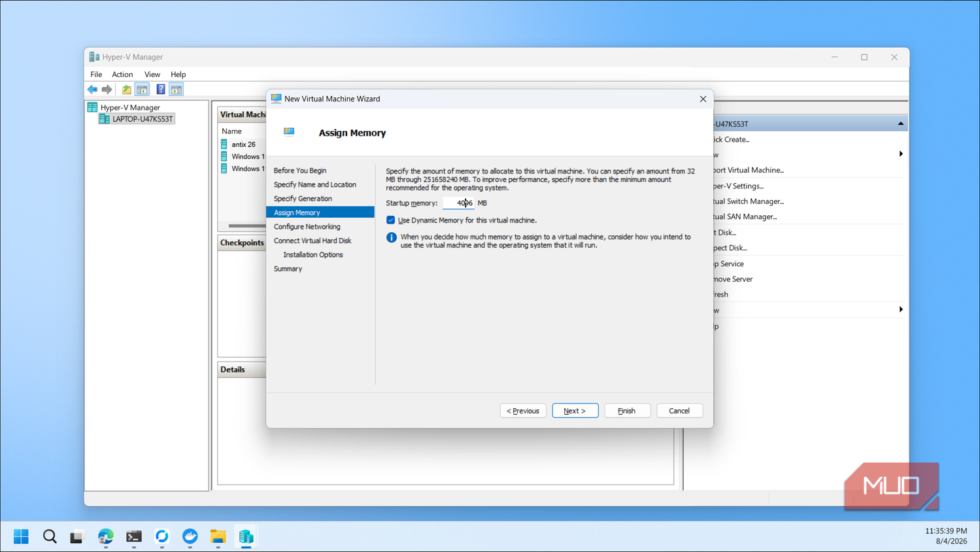The image size is (980, 552).
Task: Open the Docker whale taskbar icon
Action: tap(190, 536)
